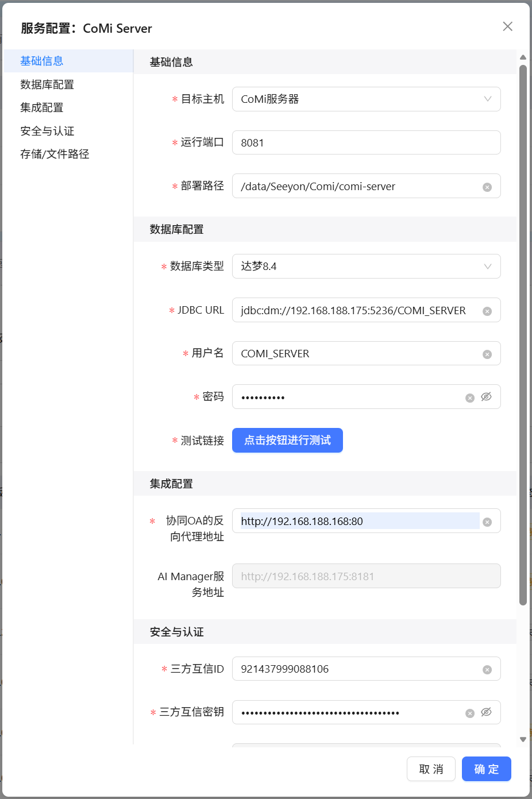Cancel with the 取消 button
This screenshot has width=532, height=799.
(x=431, y=769)
